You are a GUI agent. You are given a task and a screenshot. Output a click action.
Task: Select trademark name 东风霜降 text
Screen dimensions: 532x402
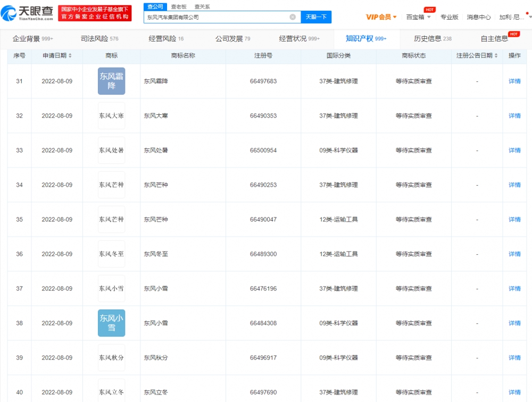[156, 81]
